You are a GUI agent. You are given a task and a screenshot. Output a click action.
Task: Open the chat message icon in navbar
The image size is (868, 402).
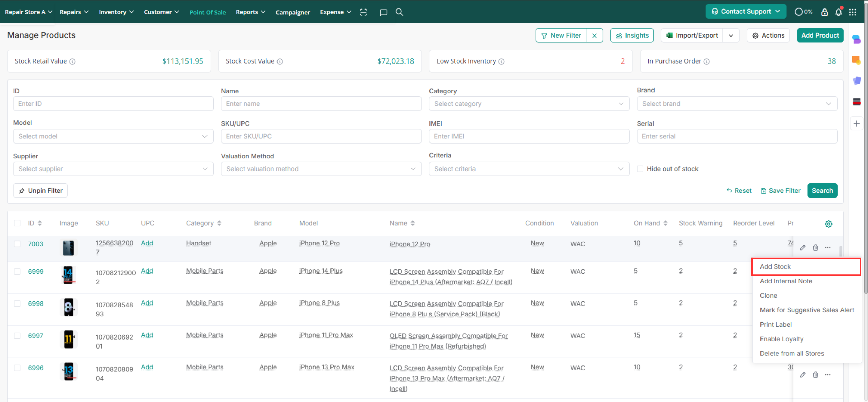383,12
